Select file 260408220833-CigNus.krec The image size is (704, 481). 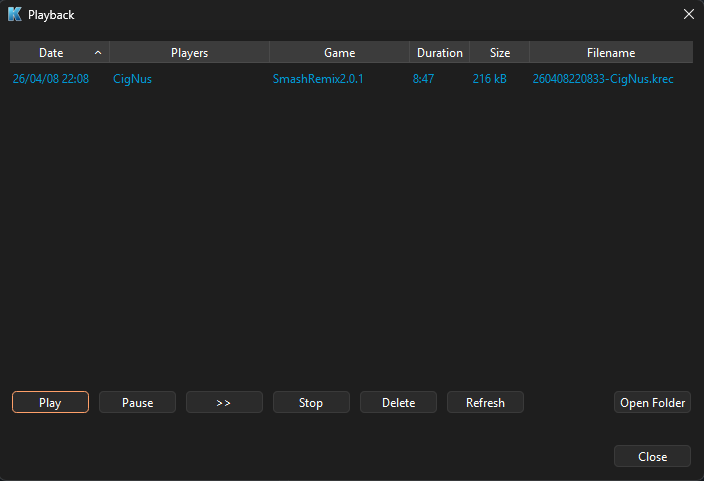[x=603, y=79]
